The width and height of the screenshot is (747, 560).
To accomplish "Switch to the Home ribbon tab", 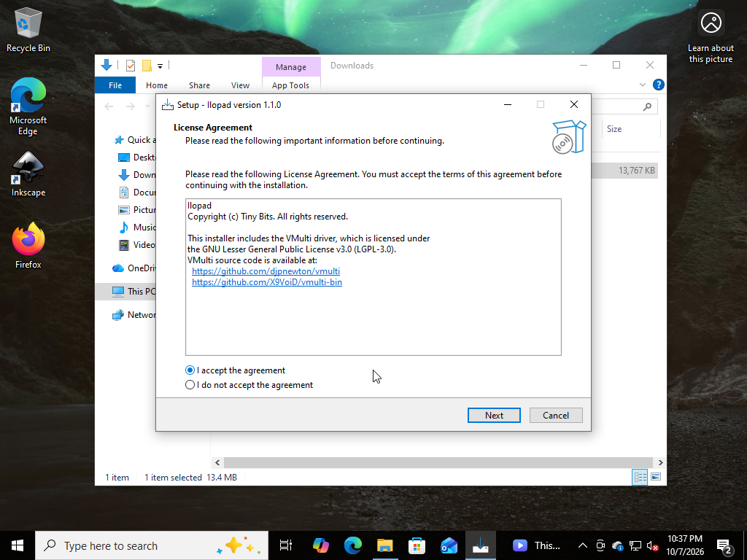I will (157, 85).
